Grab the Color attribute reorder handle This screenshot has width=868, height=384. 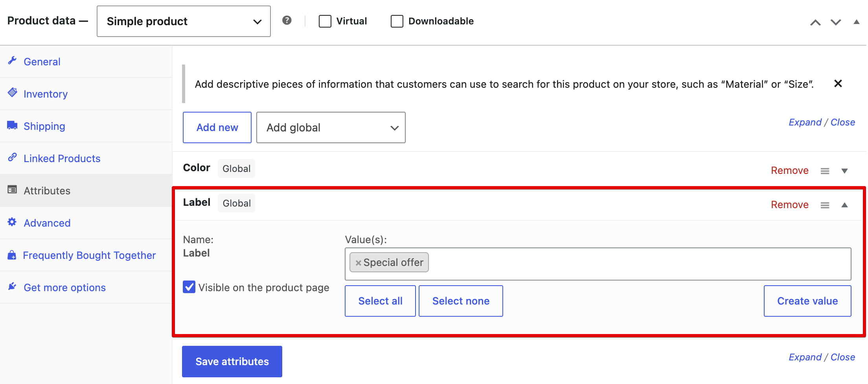coord(825,171)
